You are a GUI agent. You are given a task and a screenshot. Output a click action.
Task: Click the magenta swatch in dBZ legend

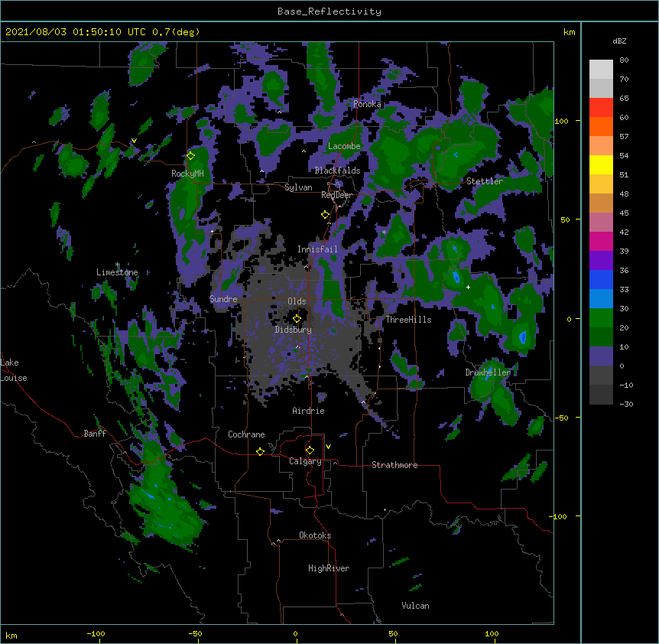click(601, 241)
